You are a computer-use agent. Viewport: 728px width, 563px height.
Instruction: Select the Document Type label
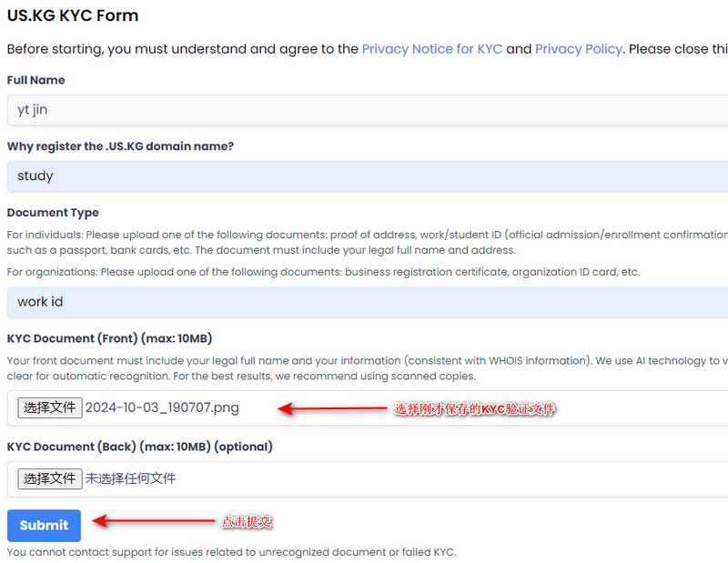coord(53,213)
